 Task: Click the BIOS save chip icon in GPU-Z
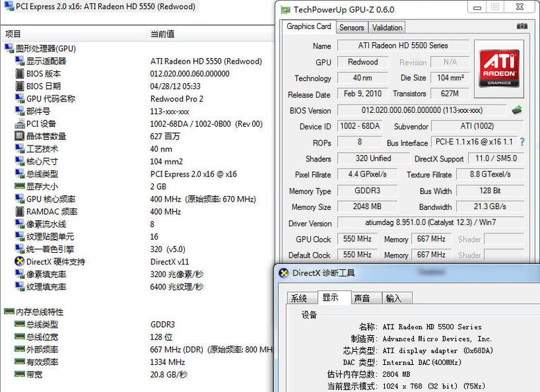pos(516,110)
